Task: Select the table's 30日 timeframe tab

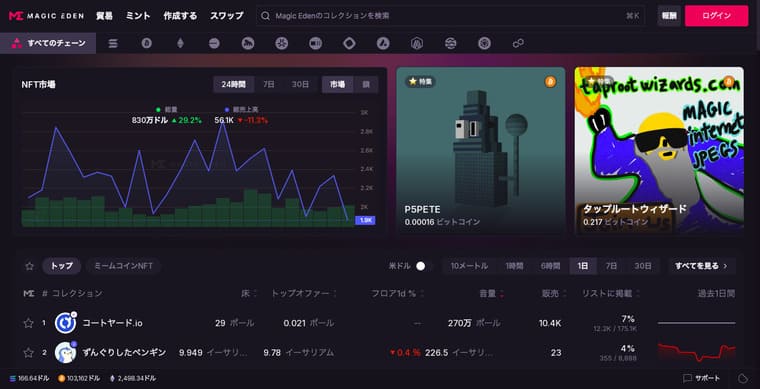Action: 643,266
